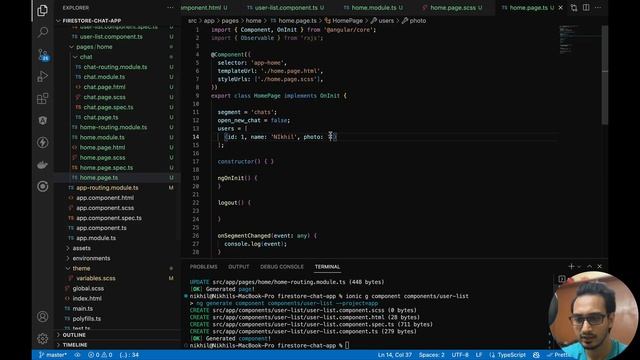Image resolution: width=640 pixels, height=360 pixels.
Task: Select the TERMINAL panel tab
Action: (327, 267)
